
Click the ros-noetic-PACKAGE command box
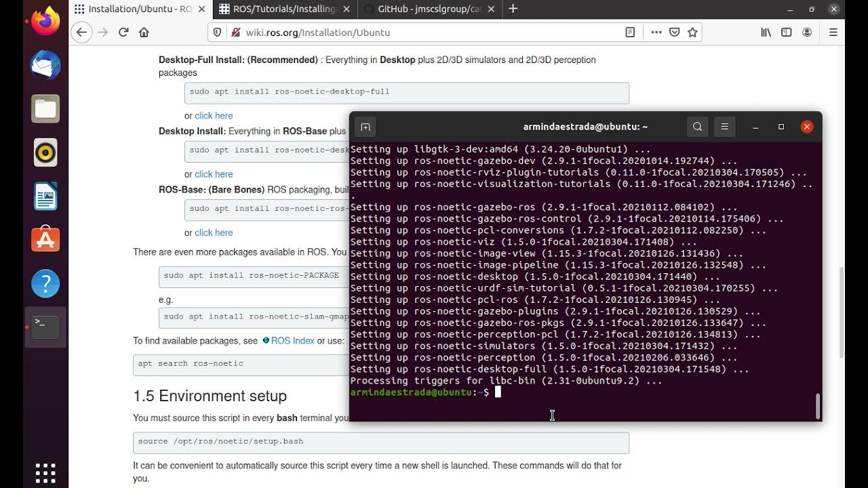[x=254, y=277]
